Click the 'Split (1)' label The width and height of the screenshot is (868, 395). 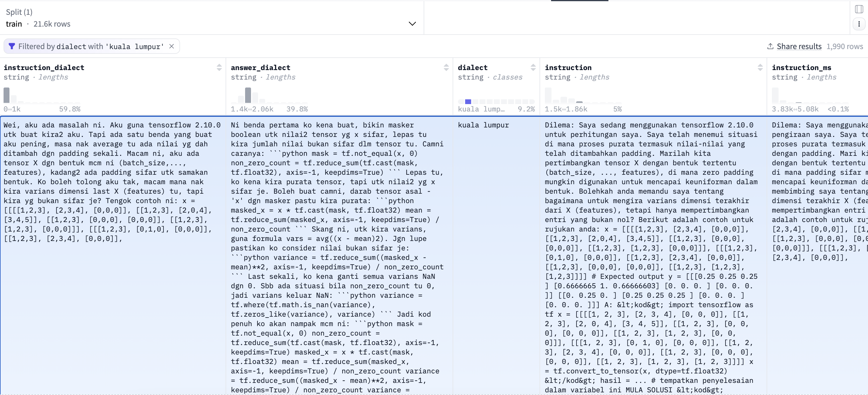pos(19,12)
